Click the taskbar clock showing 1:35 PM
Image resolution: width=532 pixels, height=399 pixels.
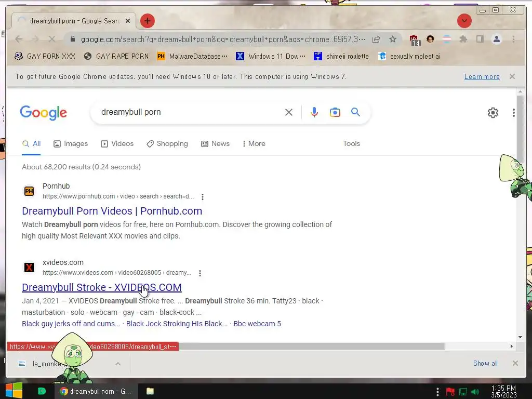(503, 391)
